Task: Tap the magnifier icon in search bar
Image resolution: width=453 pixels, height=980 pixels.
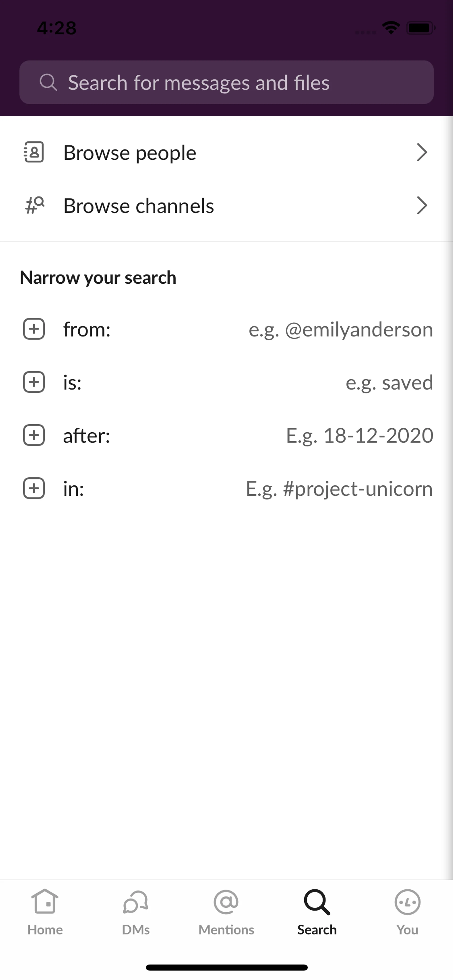Action: (48, 83)
